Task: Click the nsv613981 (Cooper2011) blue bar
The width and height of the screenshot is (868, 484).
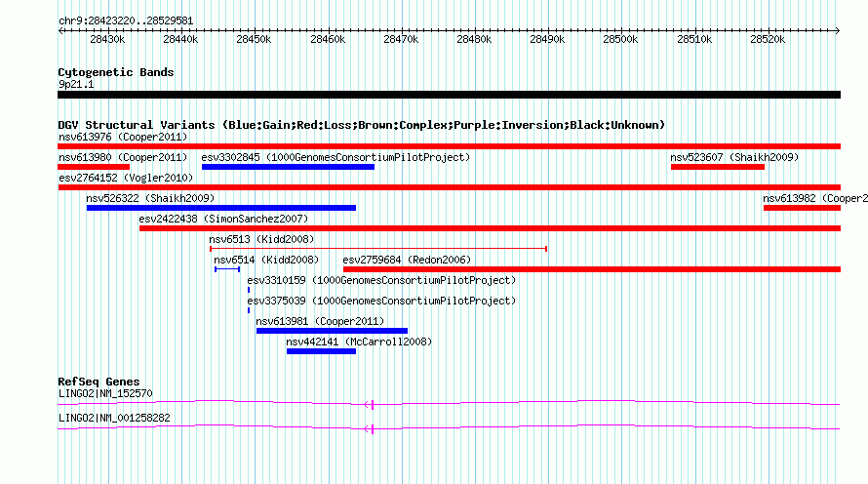Action: (332, 331)
